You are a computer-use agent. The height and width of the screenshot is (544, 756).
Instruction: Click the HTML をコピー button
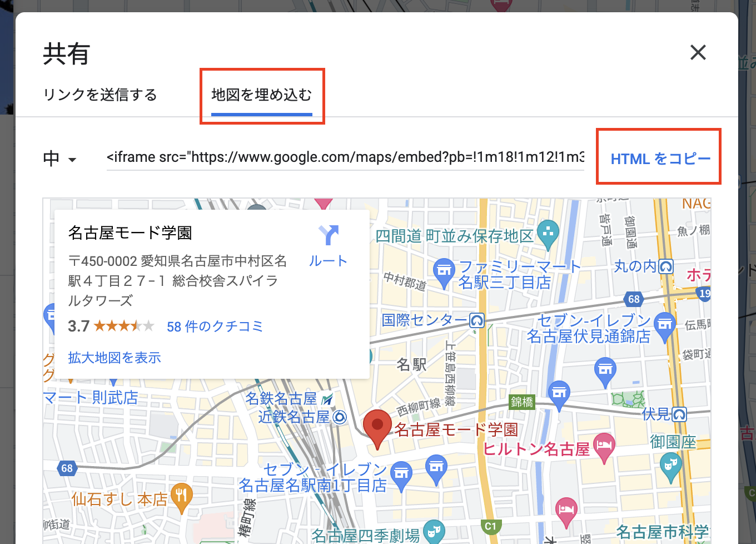click(x=660, y=159)
